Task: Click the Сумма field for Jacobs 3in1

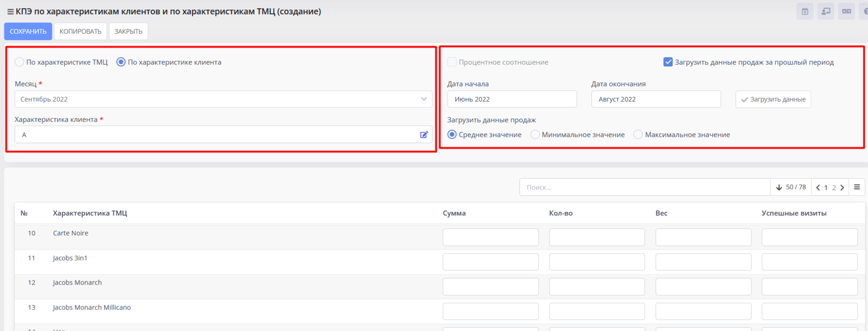Action: pyautogui.click(x=490, y=262)
